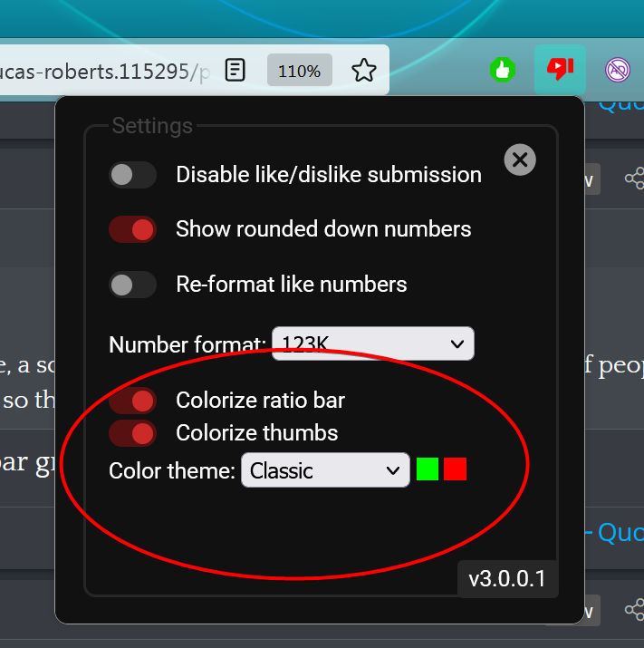Toggle reader view icon in address bar
Screen dimensions: 644x648
[235, 70]
